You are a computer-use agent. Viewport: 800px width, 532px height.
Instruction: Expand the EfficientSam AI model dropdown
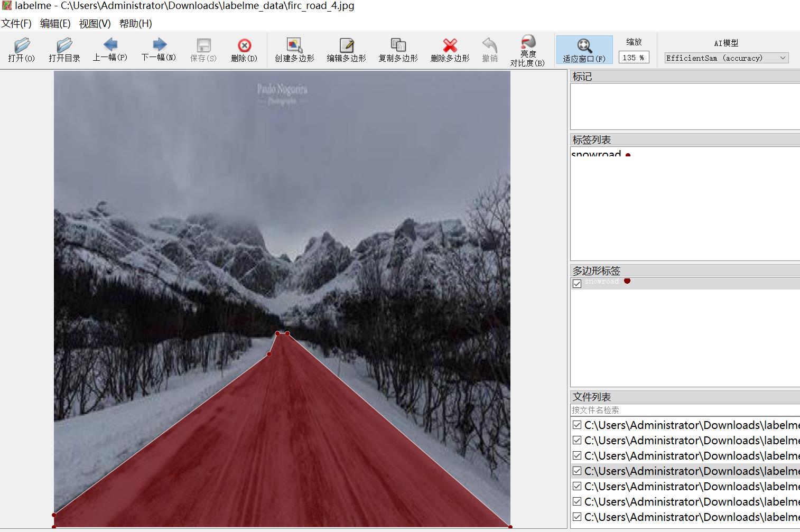click(726, 58)
